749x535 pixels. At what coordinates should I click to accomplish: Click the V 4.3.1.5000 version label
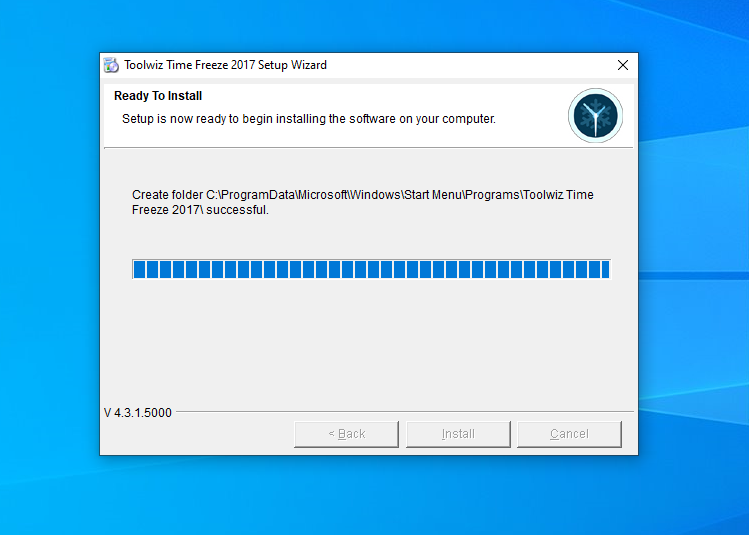coord(138,412)
